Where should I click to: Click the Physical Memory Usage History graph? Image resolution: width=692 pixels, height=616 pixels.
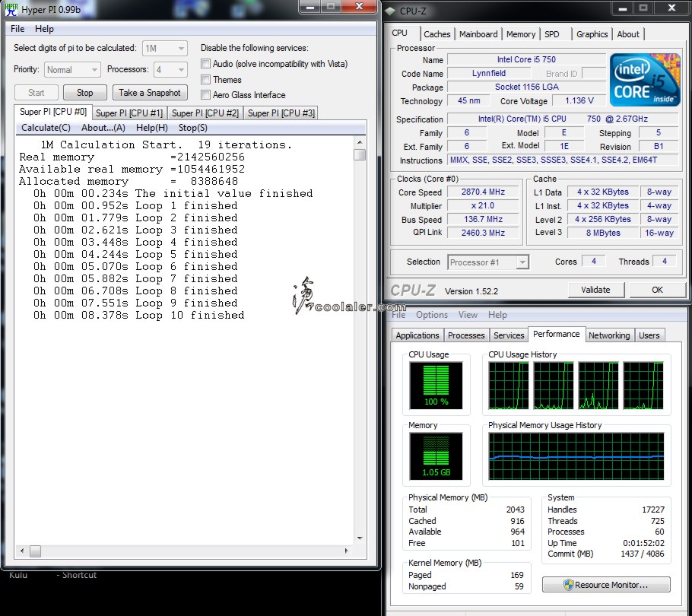(576, 456)
